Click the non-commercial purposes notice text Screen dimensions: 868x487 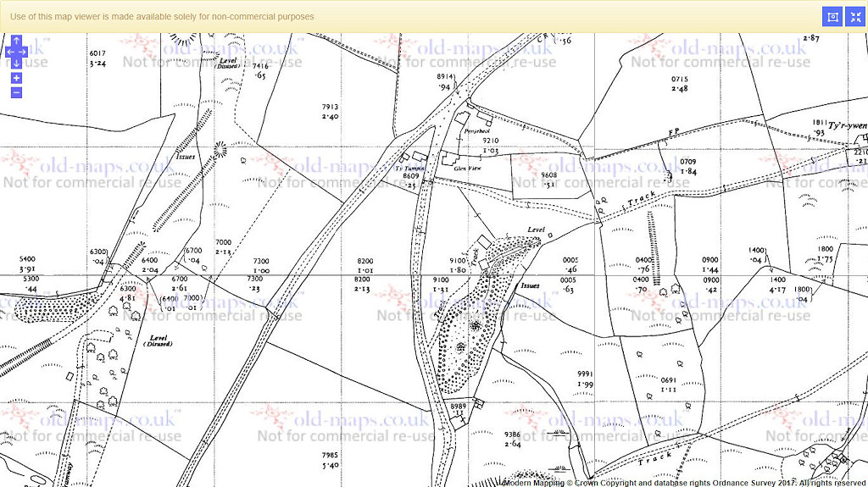pos(162,17)
